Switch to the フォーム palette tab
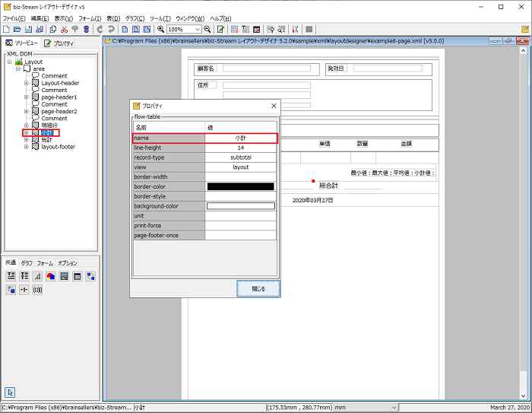This screenshot has height=413, width=532. (45, 263)
